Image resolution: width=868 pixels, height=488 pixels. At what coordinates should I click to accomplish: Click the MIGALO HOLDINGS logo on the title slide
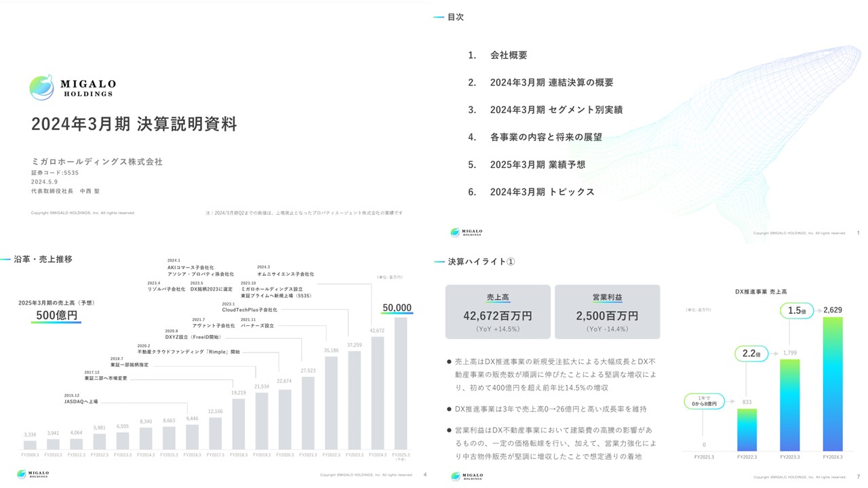(x=71, y=85)
